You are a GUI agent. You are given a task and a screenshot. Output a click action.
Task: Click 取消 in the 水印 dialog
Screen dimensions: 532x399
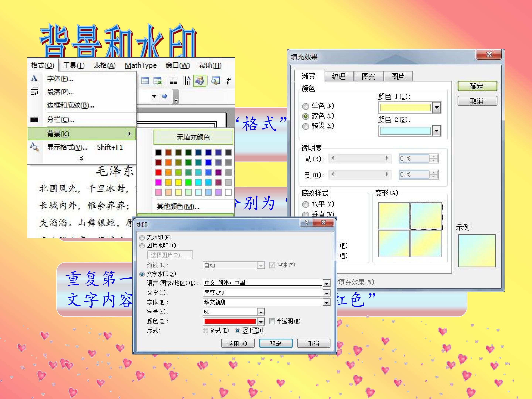tap(314, 343)
